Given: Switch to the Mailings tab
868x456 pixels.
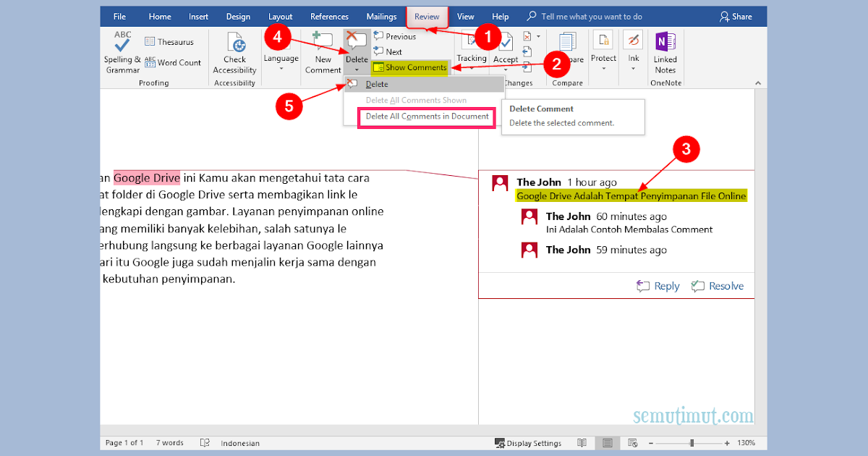Looking at the screenshot, I should pos(381,16).
